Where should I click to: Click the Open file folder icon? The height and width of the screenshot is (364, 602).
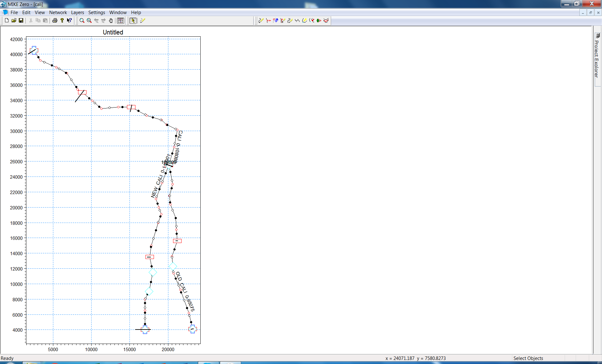(14, 20)
